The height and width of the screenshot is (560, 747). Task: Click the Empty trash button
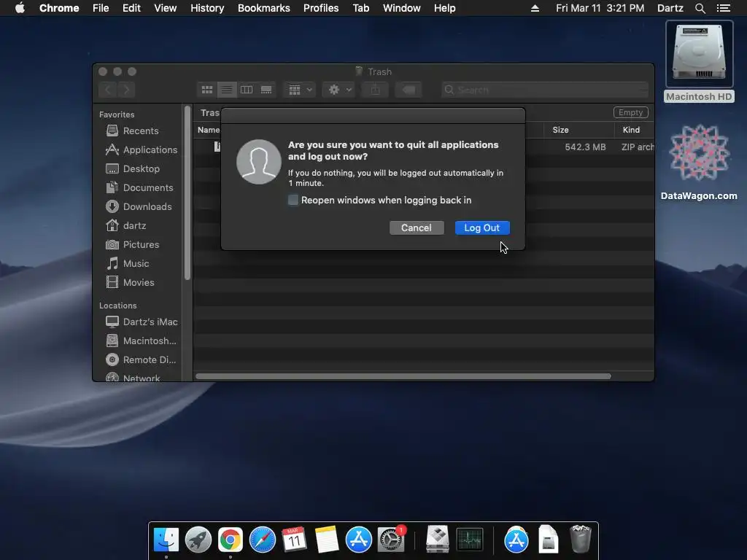pos(630,112)
